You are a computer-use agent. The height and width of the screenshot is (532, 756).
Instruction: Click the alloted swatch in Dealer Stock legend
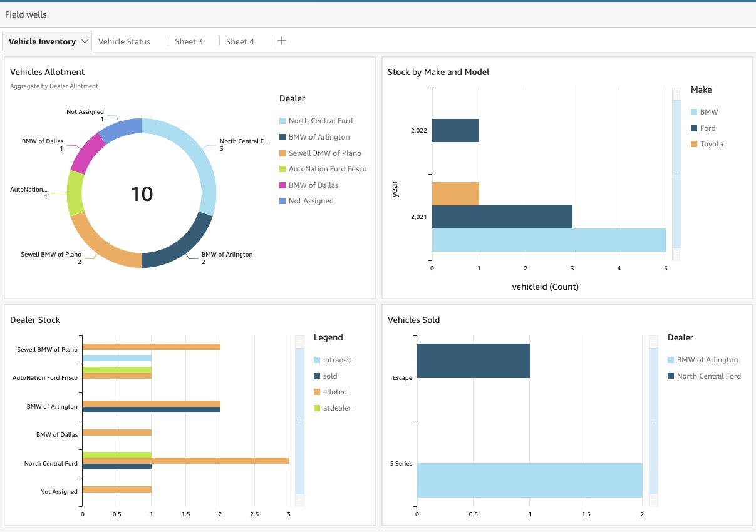pyautogui.click(x=318, y=391)
